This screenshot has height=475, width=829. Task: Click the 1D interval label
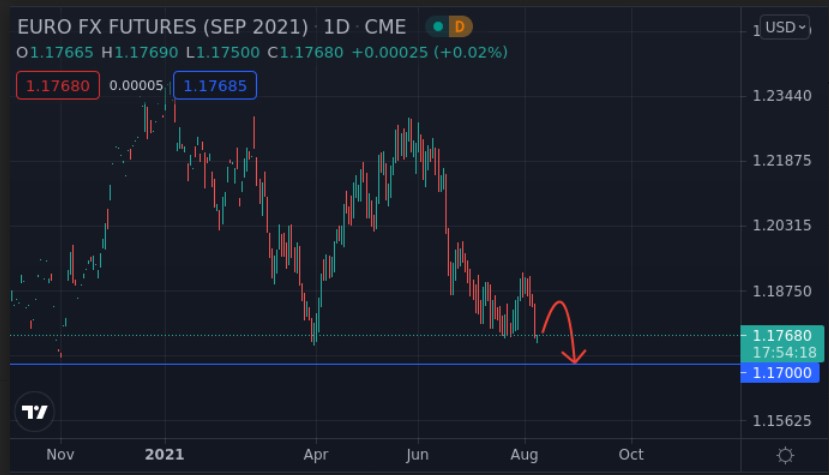[336, 25]
